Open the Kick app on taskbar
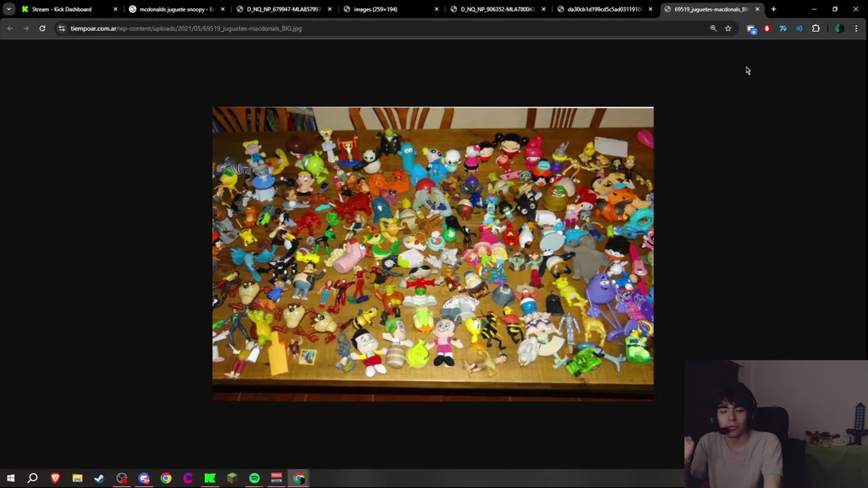868x488 pixels. tap(210, 479)
